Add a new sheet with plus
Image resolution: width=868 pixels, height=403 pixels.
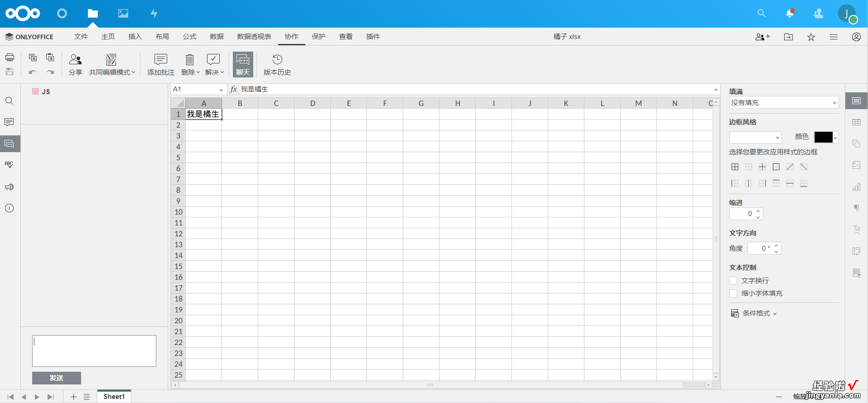tap(73, 397)
